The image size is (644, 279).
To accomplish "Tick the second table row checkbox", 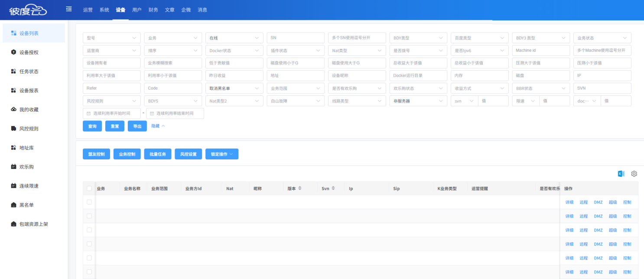I will coord(89,216).
